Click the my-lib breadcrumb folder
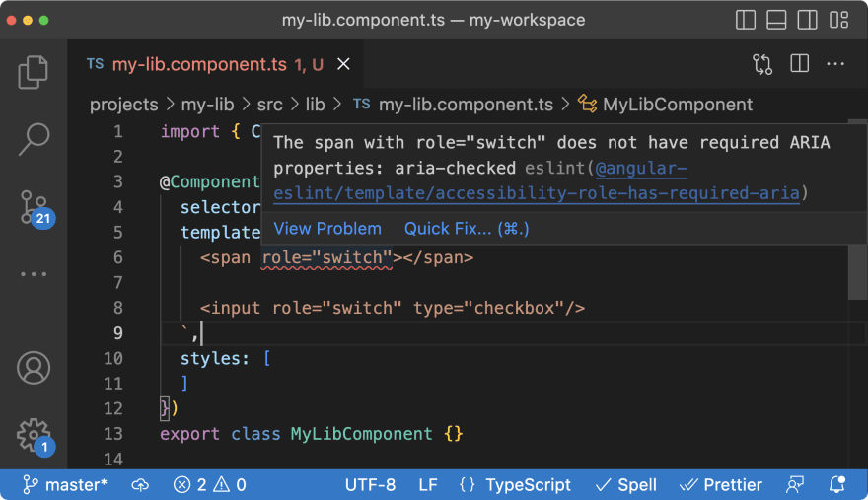Image resolution: width=868 pixels, height=500 pixels. tap(207, 105)
